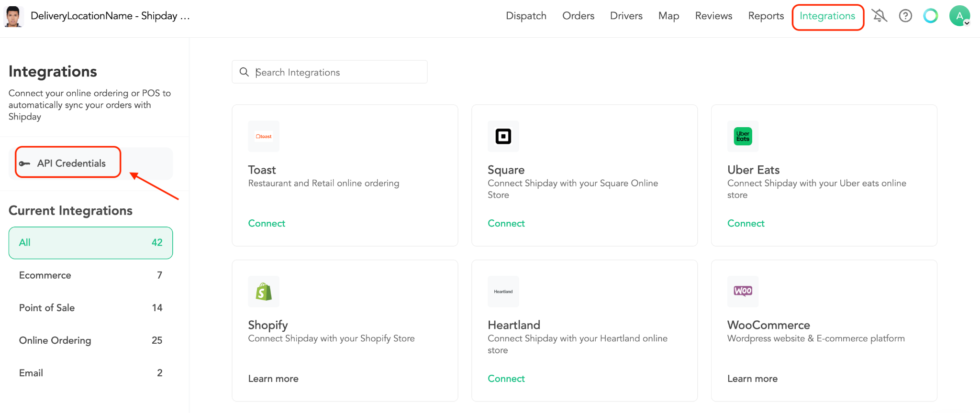Screen dimensions: 980x413
Task: Click the Toast card title
Action: click(x=262, y=170)
